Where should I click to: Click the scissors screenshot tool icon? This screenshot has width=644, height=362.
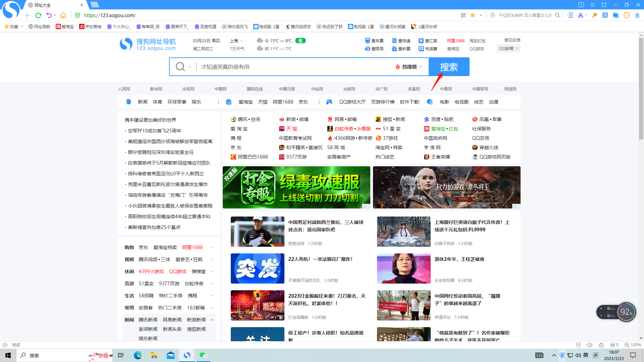pos(580,15)
